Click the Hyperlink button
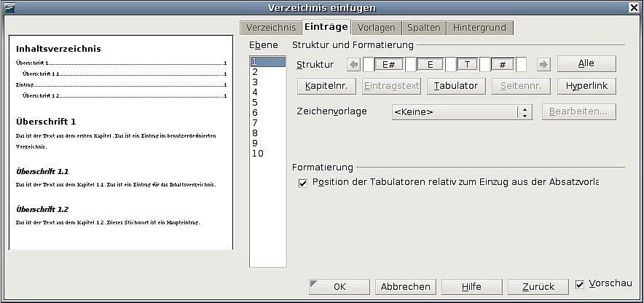Viewport: 644px width, 303px height. (586, 86)
